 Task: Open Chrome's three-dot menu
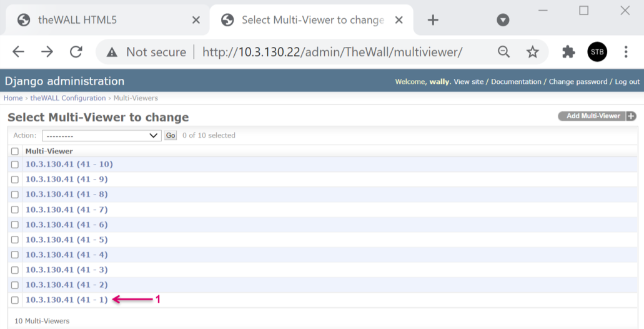click(x=626, y=52)
